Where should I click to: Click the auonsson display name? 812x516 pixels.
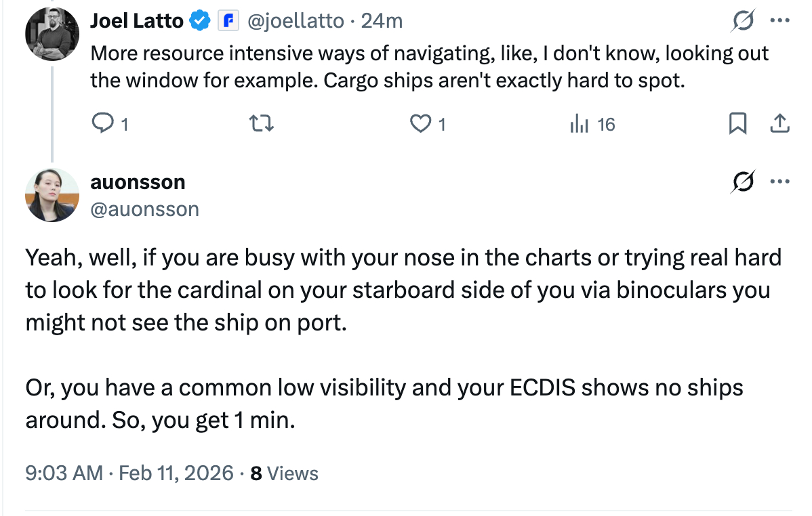138,182
